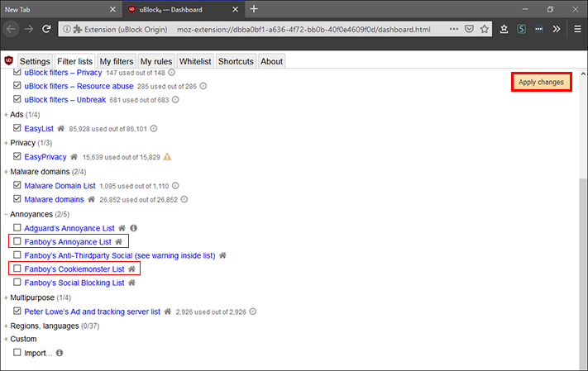
Task: Open the Firefox hamburger menu
Action: point(577,29)
